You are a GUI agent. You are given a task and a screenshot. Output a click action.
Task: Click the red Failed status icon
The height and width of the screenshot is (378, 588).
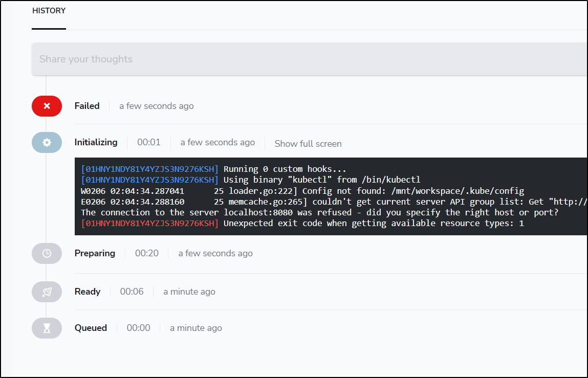pos(47,106)
